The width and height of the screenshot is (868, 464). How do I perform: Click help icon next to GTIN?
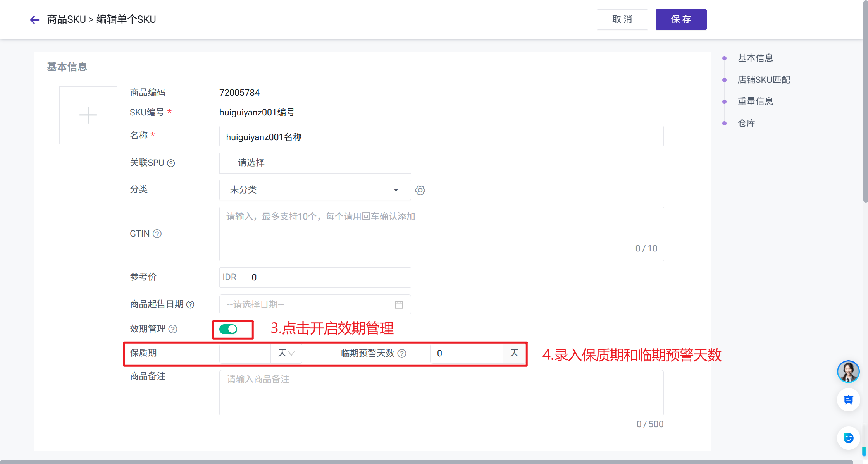(x=157, y=234)
